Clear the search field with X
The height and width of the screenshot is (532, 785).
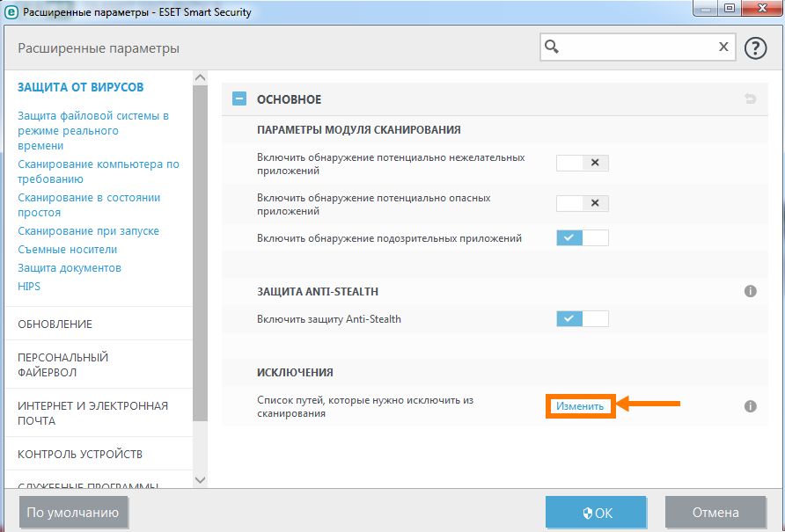[x=723, y=47]
